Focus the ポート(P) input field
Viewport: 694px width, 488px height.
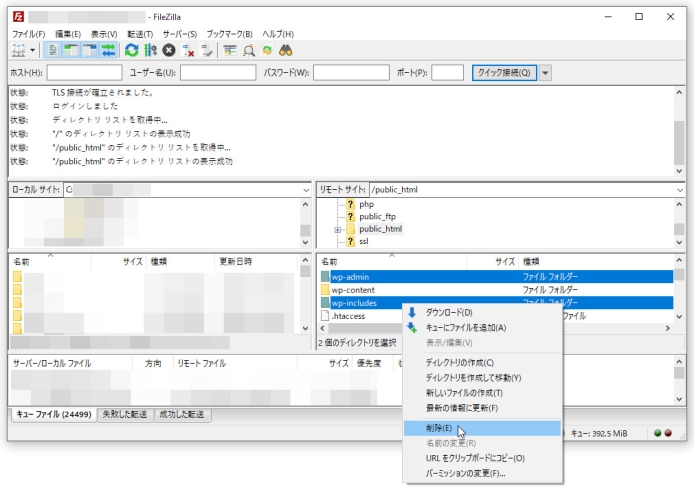coord(447,73)
